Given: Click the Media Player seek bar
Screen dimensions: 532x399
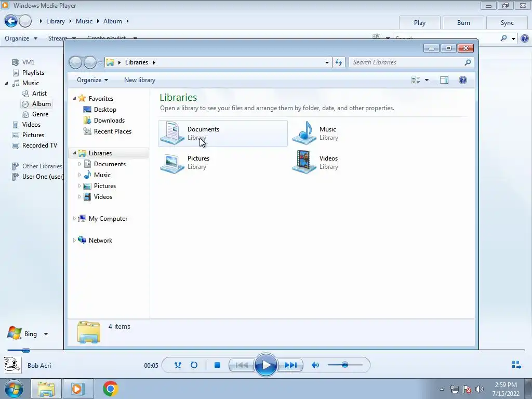Looking at the screenshot, I should tap(265, 350).
